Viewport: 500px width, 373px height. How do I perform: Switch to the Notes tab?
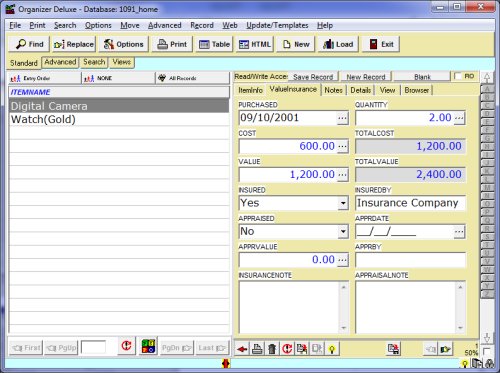coord(333,90)
